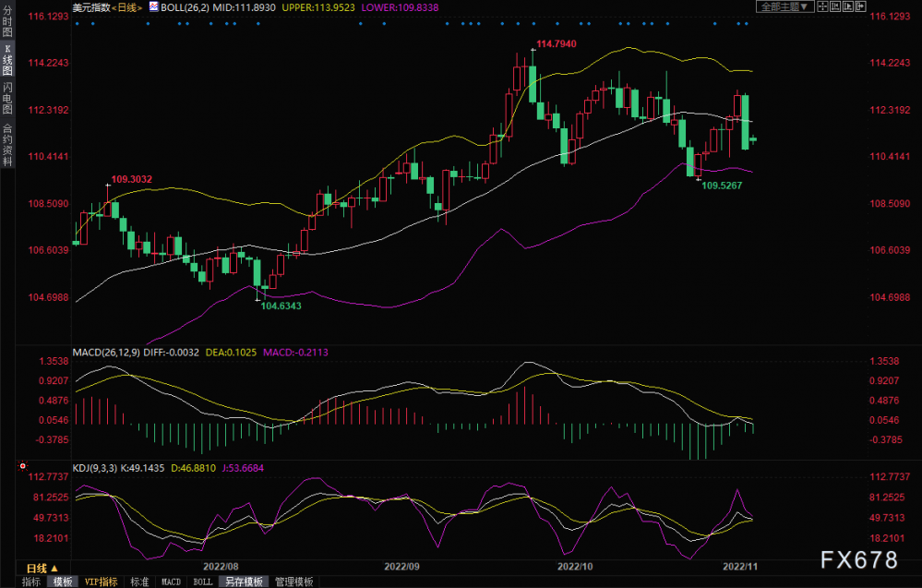This screenshot has width=922, height=588.
Task: Switch to the 分时图 side tab
Action: [x=7, y=21]
